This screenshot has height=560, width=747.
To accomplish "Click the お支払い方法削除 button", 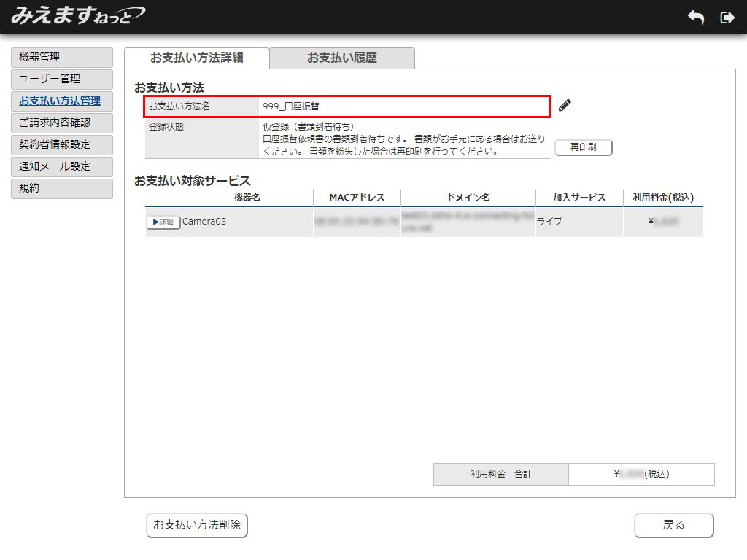I will pos(197,525).
